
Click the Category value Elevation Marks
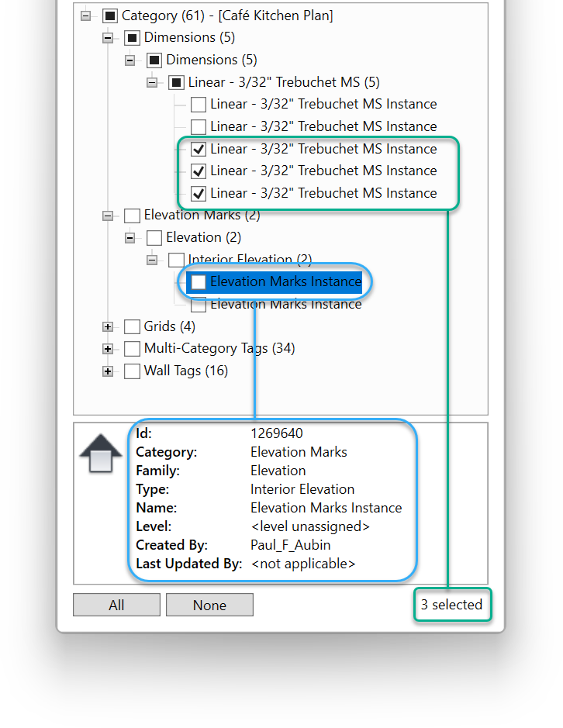pos(299,452)
